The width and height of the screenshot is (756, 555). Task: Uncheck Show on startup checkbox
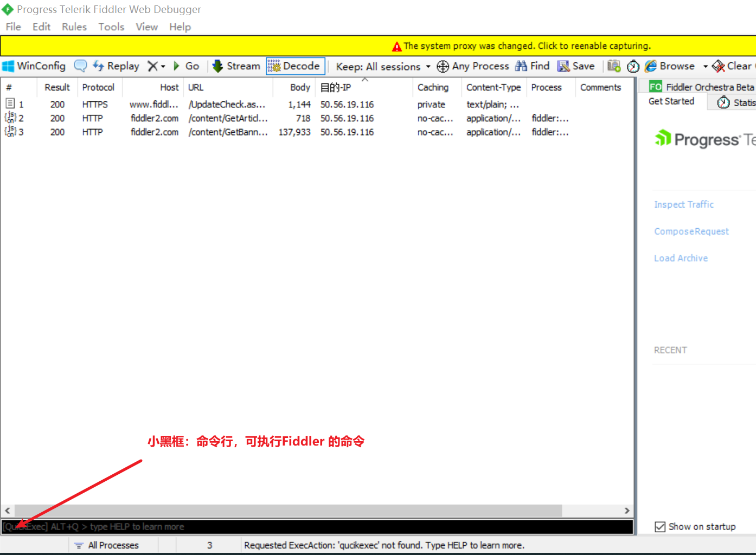(x=660, y=527)
